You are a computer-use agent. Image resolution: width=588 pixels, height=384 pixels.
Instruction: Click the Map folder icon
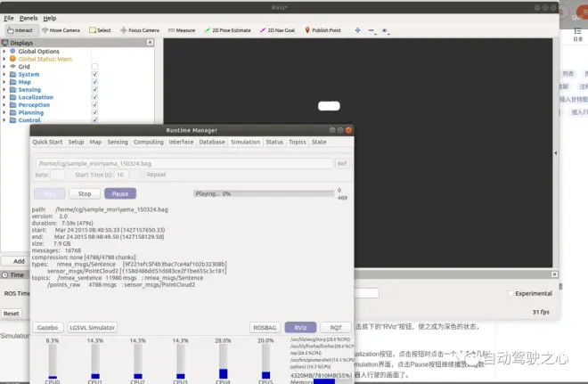coord(13,82)
